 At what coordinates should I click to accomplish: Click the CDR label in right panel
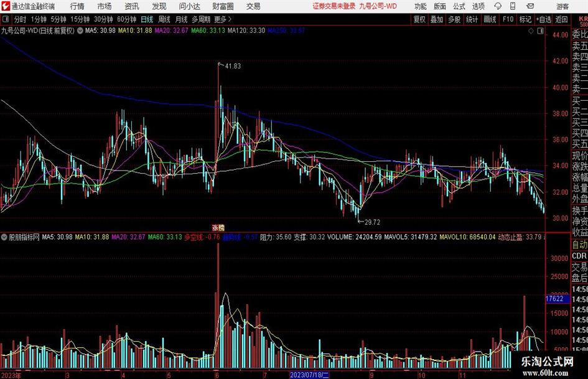[x=579, y=256]
